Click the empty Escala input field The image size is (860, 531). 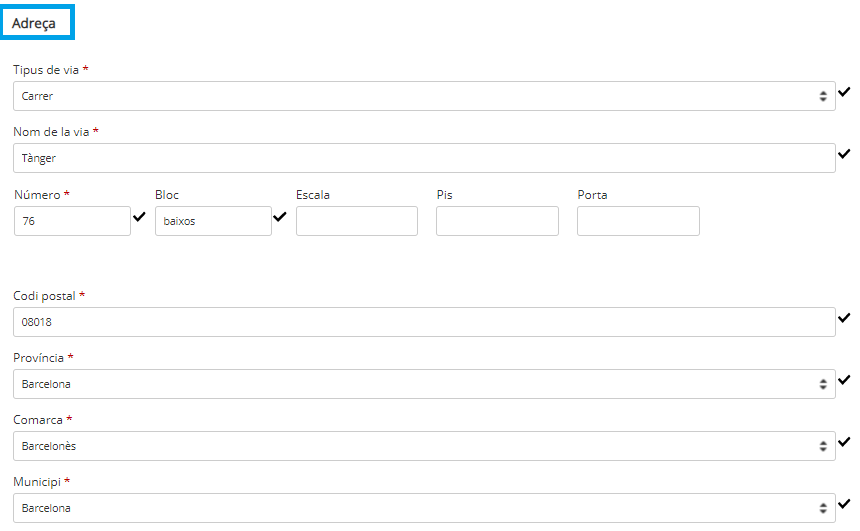[x=357, y=221]
